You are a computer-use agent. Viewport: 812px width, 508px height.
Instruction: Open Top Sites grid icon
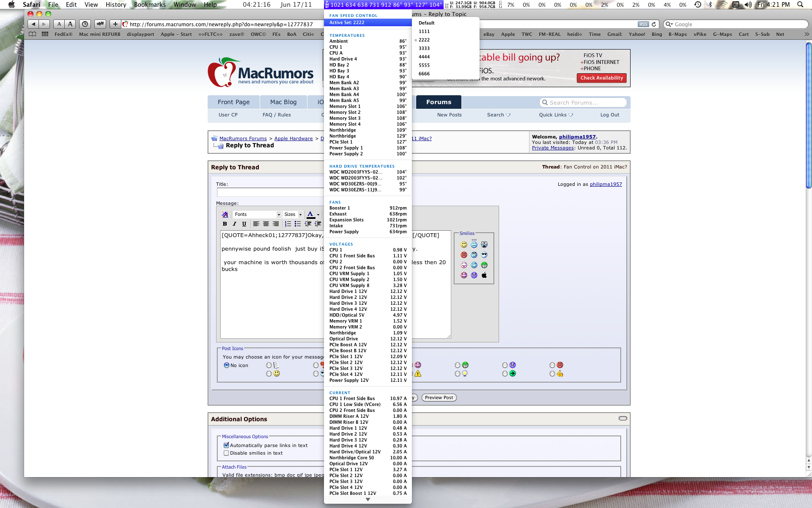click(45, 34)
